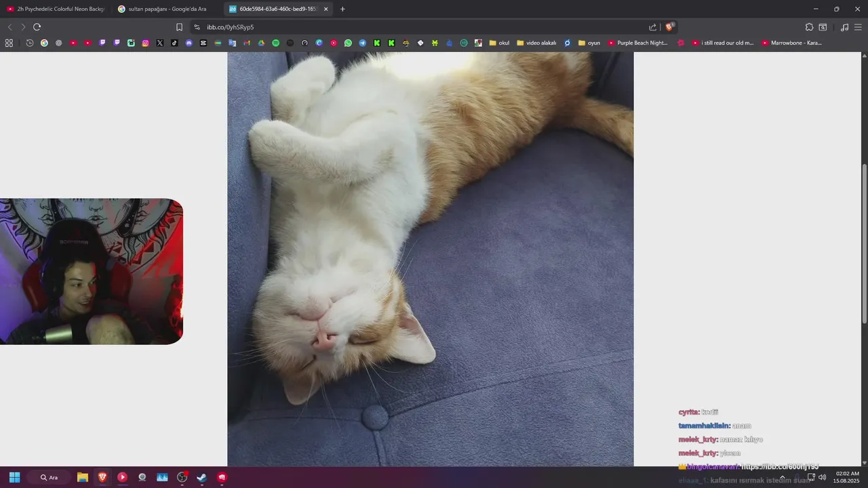
Task: Open the Brave playlist music note icon
Action: [844, 27]
